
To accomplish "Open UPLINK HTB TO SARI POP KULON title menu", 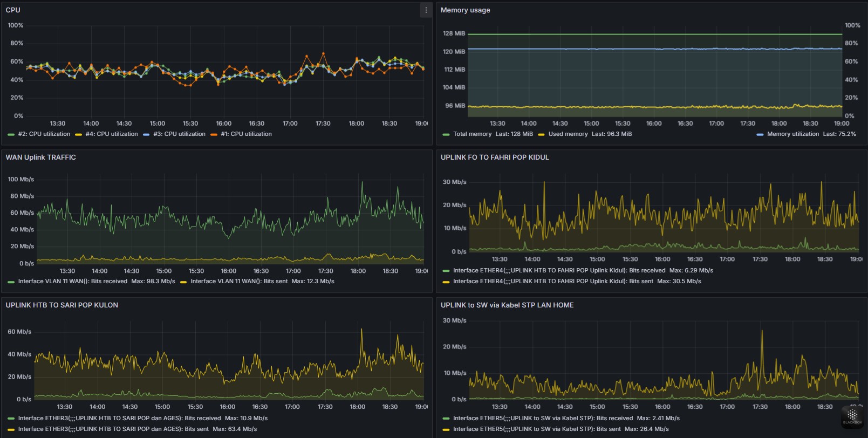I will (x=61, y=305).
